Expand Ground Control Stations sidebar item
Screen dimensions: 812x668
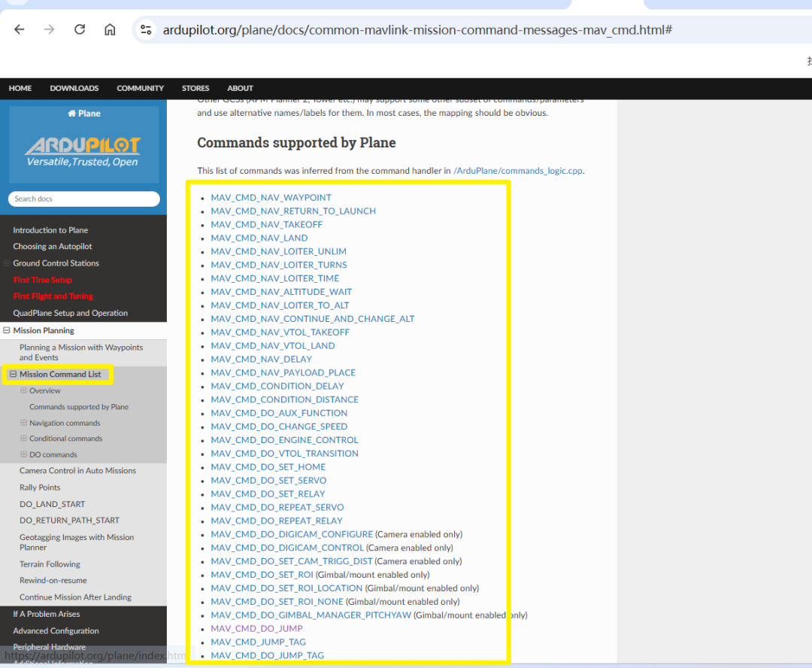(7, 263)
